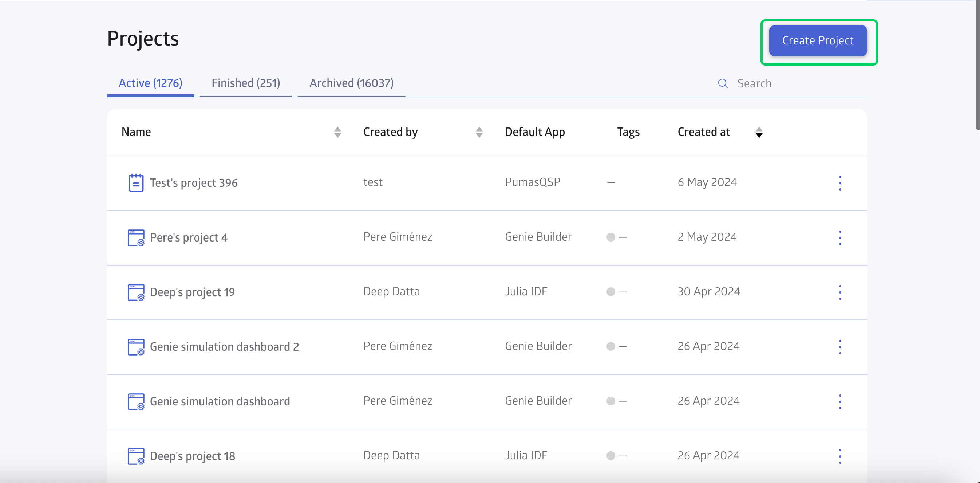
Task: Open more options for Deep's project 18
Action: (x=840, y=456)
